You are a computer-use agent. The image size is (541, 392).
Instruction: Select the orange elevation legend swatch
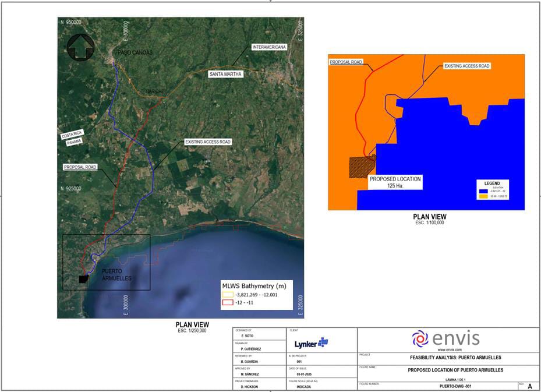pyautogui.click(x=483, y=196)
